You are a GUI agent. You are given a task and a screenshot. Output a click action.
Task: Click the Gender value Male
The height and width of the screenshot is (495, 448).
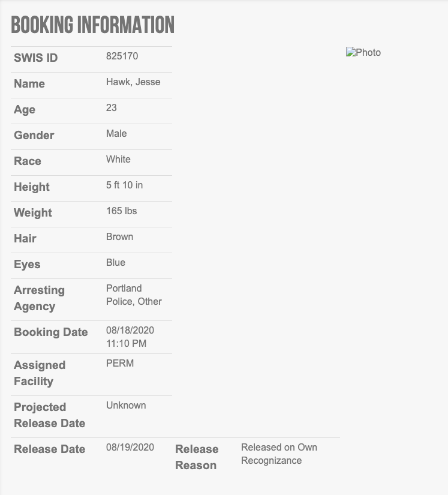coord(116,134)
